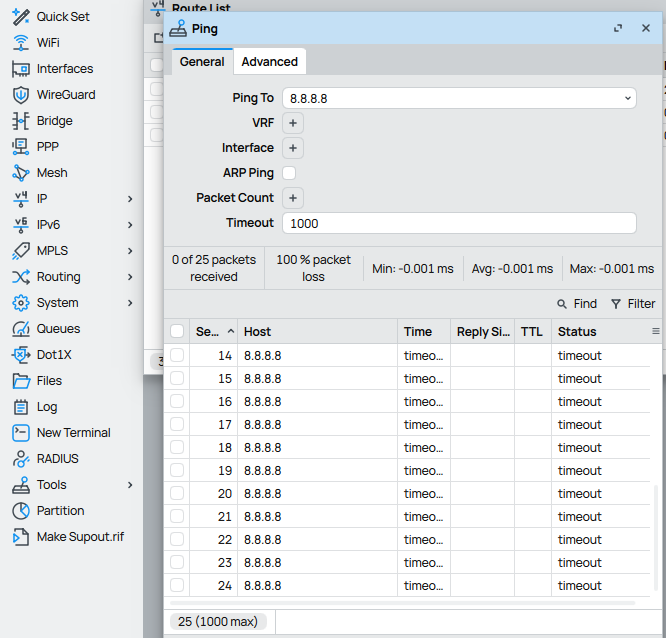
Task: Open the Mesh section icon
Action: coord(21,173)
